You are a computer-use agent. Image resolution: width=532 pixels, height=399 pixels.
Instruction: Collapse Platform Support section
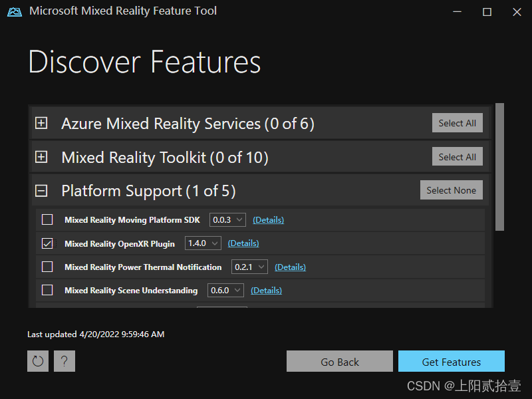tap(41, 191)
